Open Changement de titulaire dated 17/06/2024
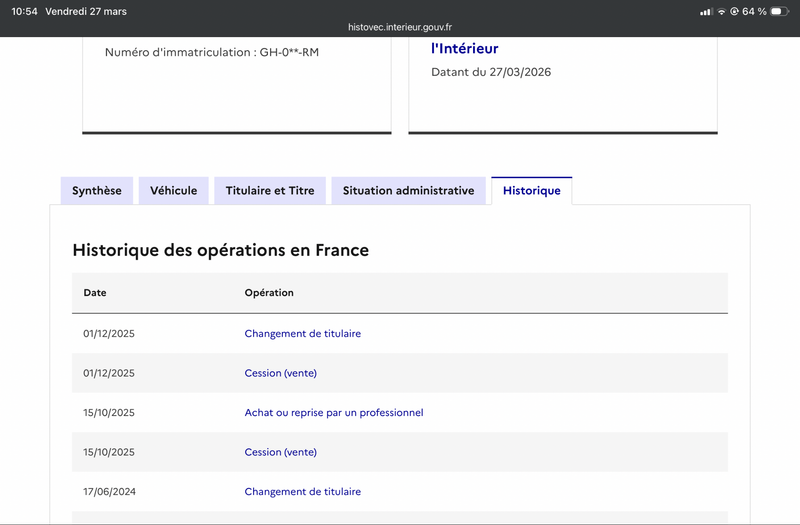 pyautogui.click(x=303, y=491)
